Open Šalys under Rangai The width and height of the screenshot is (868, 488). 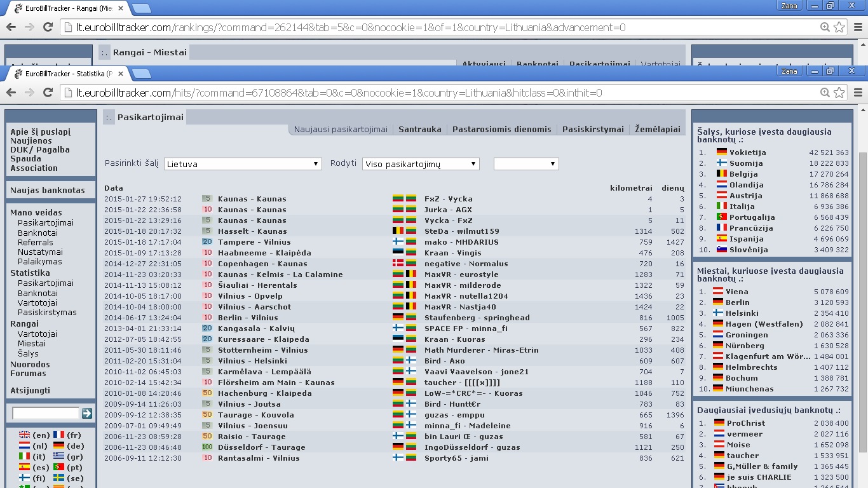pyautogui.click(x=28, y=353)
